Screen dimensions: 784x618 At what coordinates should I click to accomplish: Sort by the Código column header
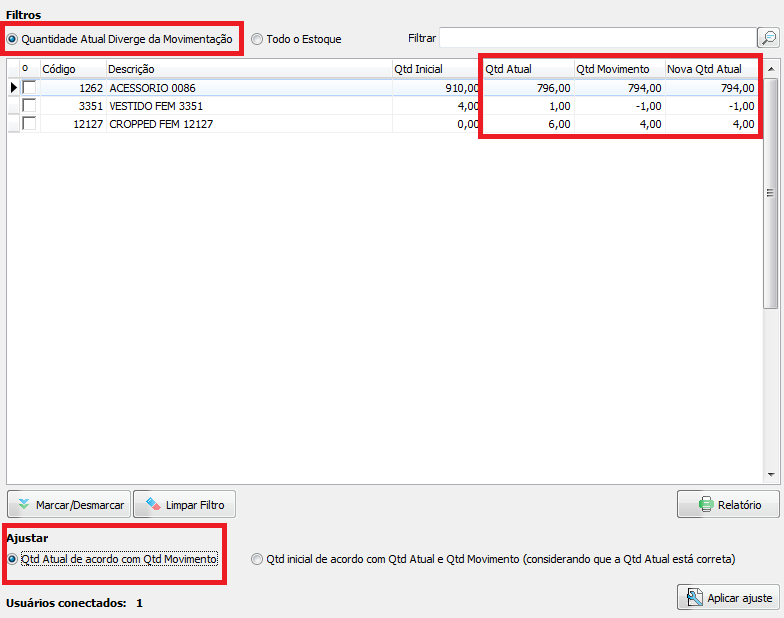(x=72, y=69)
